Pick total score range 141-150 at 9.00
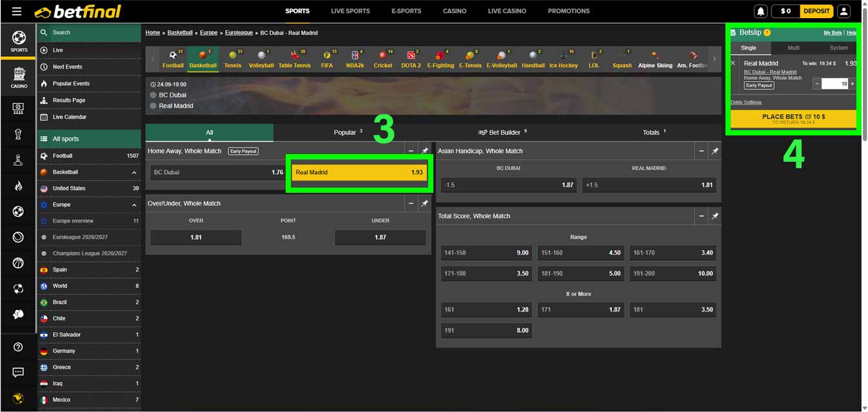Screen dimensions: 868x412 [487, 253]
